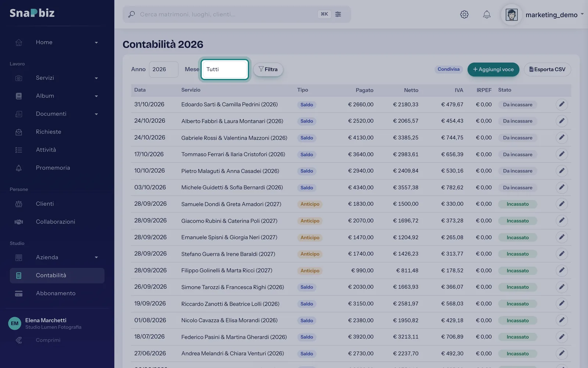This screenshot has width=588, height=368.
Task: Export table with Esporta CSV
Action: coord(547,69)
